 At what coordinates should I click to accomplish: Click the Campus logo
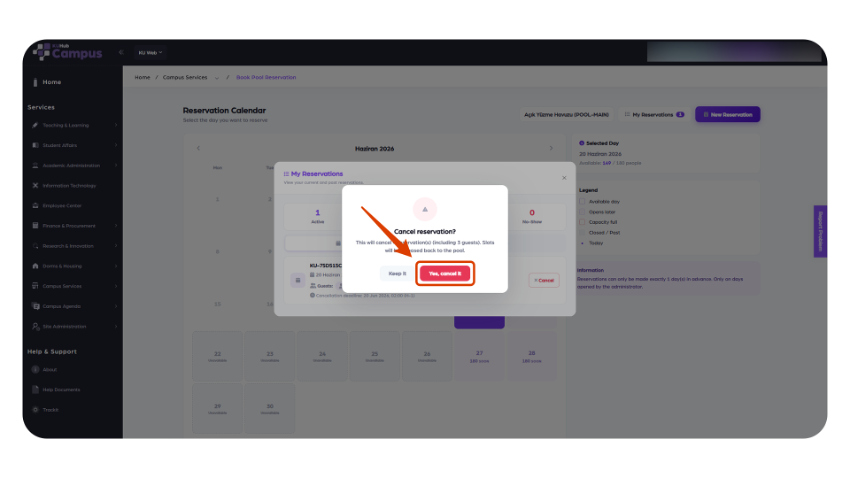(68, 52)
